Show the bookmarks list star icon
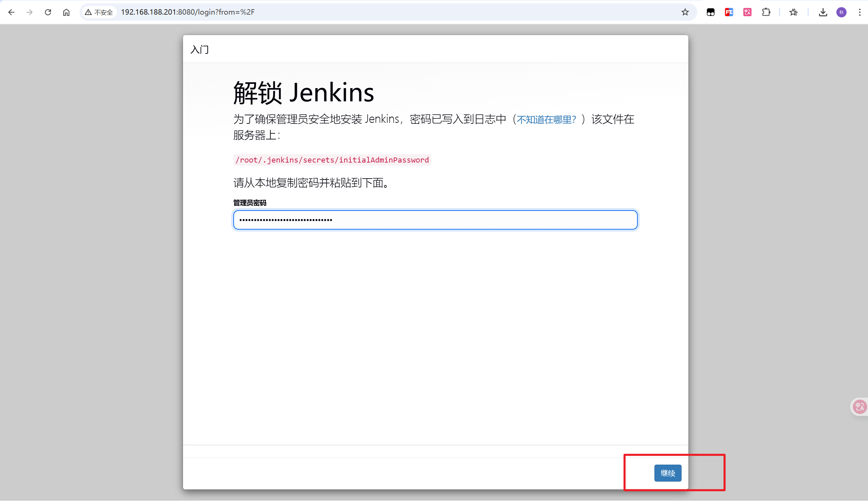The image size is (868, 501). tap(794, 12)
